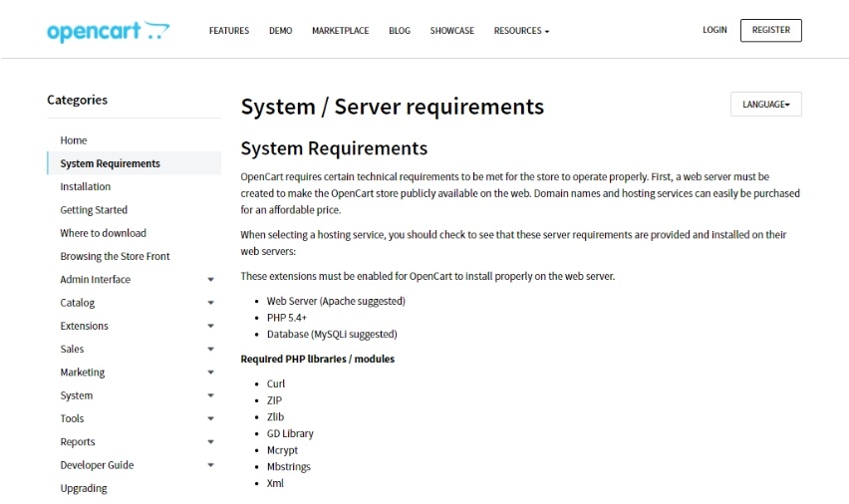Viewport: 849px width, 504px height.
Task: Expand the Reports arrow
Action: (x=210, y=442)
